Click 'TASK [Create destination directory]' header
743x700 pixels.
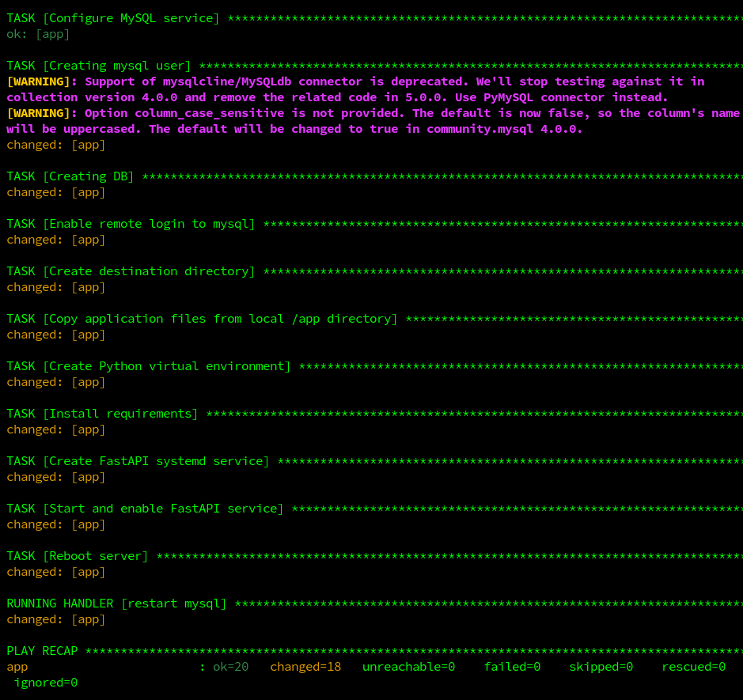click(x=131, y=271)
